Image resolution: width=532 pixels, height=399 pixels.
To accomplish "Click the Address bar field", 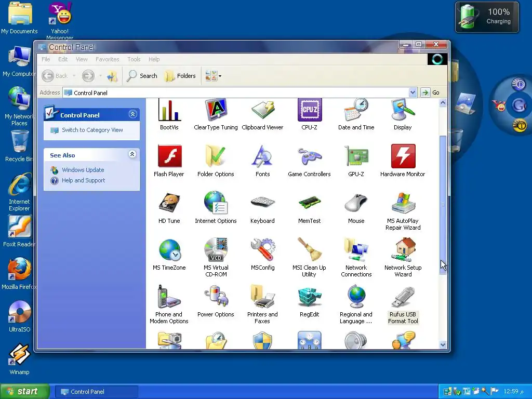I will click(236, 92).
